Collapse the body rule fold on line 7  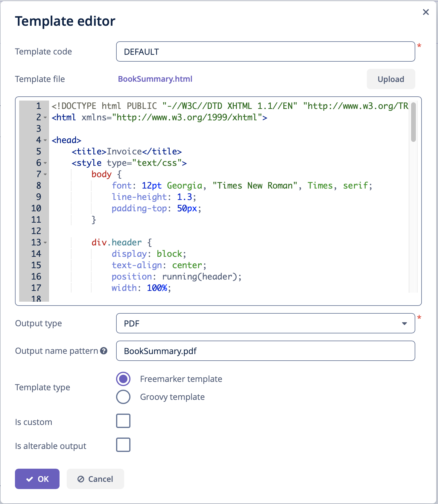(45, 174)
